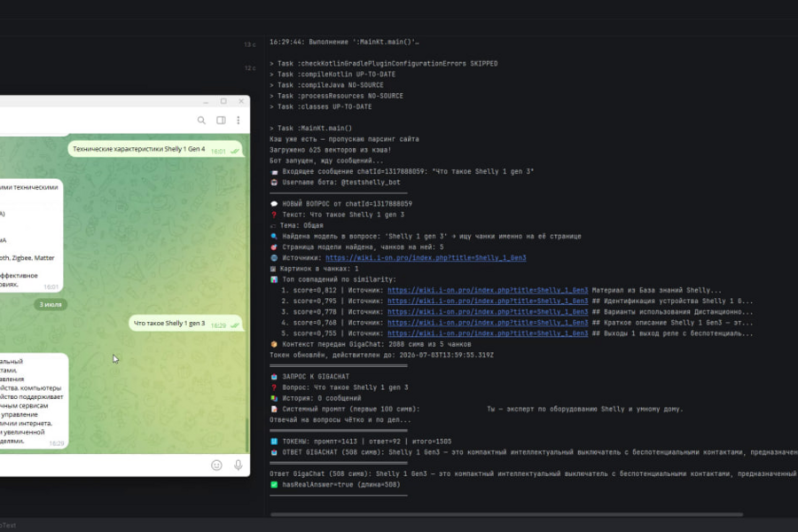Click the 'Task :MainKt.main()' line
The height and width of the screenshot is (532, 798).
point(310,129)
